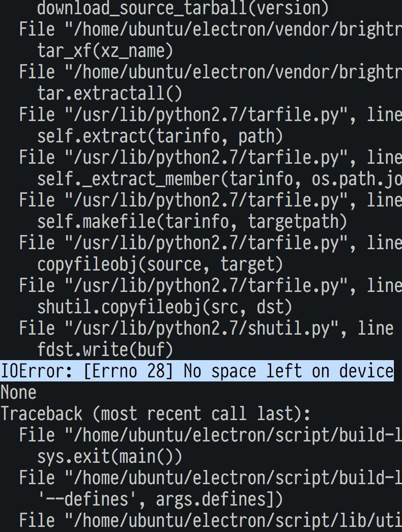Click the fdst.write(buf) line
This screenshot has width=402, height=532.
105,350
